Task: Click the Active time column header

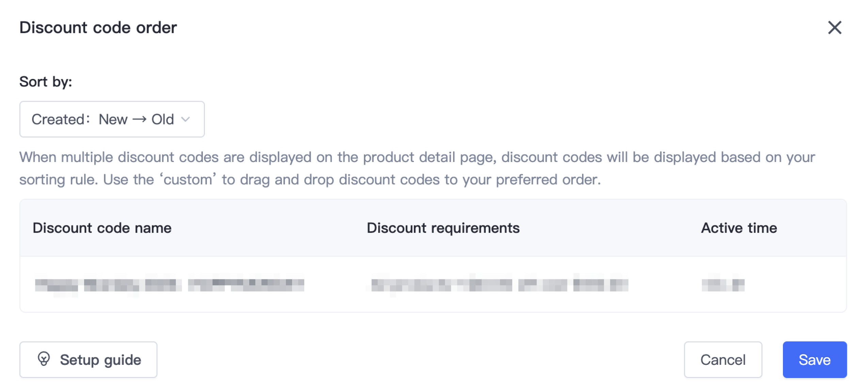Action: click(x=739, y=228)
